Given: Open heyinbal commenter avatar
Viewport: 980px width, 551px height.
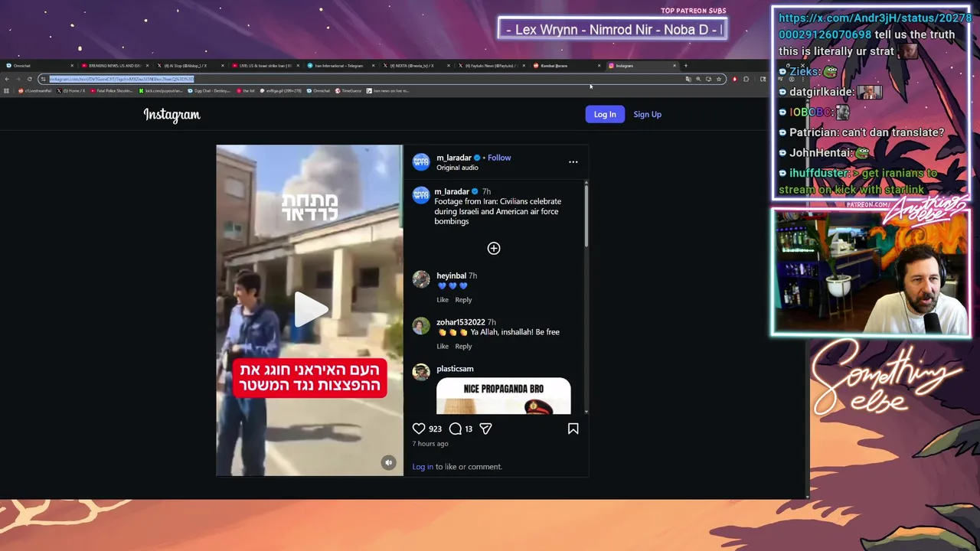Looking at the screenshot, I should pyautogui.click(x=421, y=279).
